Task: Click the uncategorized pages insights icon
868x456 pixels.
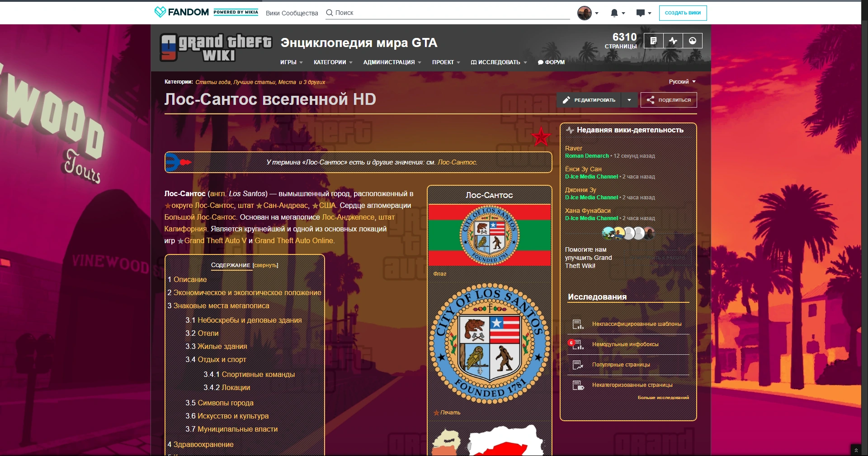Action: tap(578, 385)
